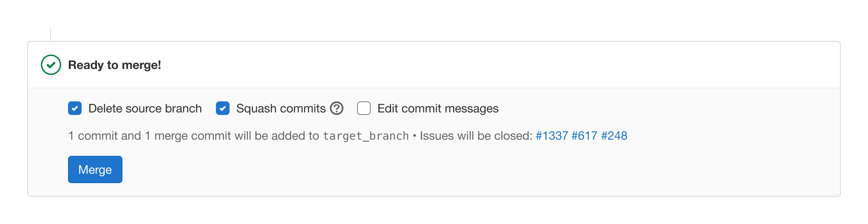Click the "Edit commit messages" label text

[438, 109]
